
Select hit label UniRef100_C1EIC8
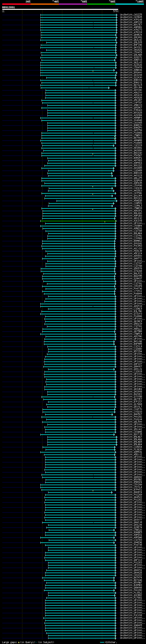(131, 145)
